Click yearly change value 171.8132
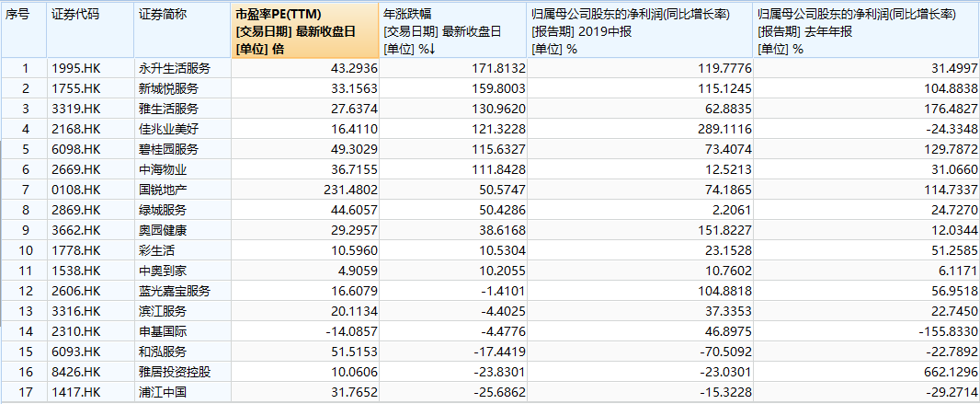Viewport: 980px width, 404px height. point(501,69)
